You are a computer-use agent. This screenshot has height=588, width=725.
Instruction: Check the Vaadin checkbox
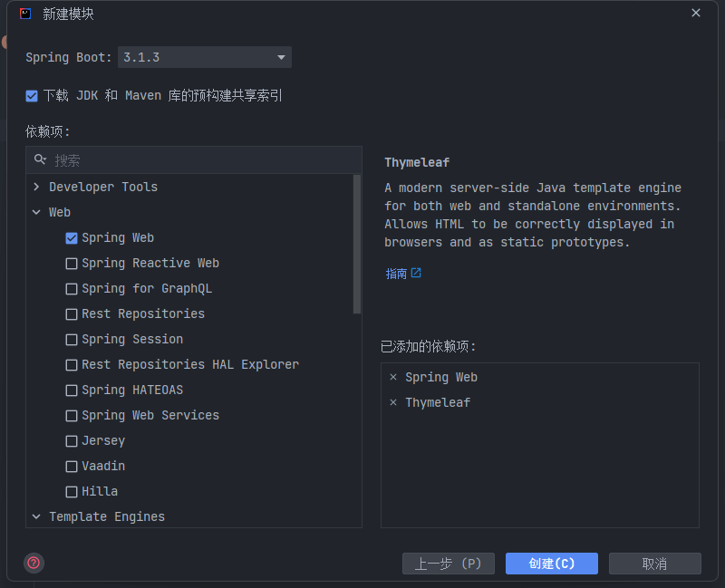click(x=72, y=467)
